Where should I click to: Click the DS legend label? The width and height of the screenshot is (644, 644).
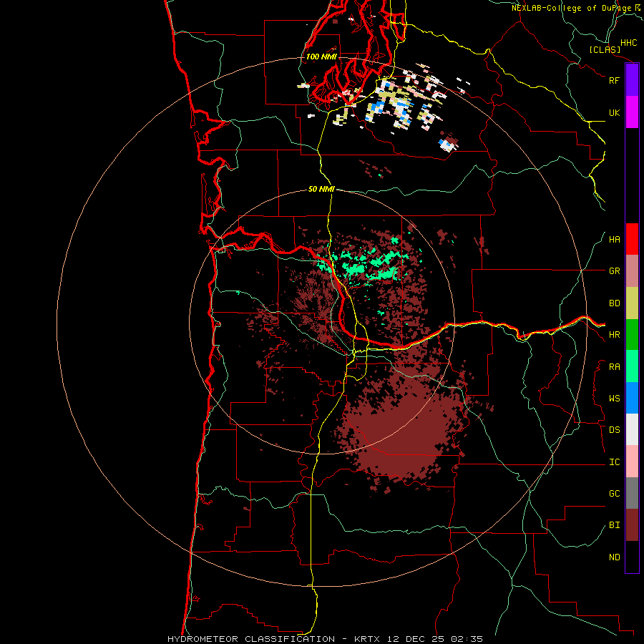614,430
